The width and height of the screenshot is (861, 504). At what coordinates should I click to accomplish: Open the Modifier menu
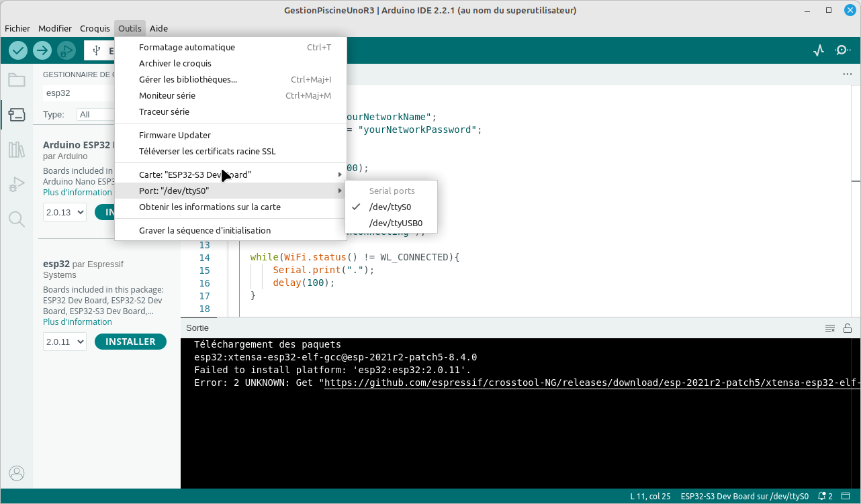click(55, 28)
